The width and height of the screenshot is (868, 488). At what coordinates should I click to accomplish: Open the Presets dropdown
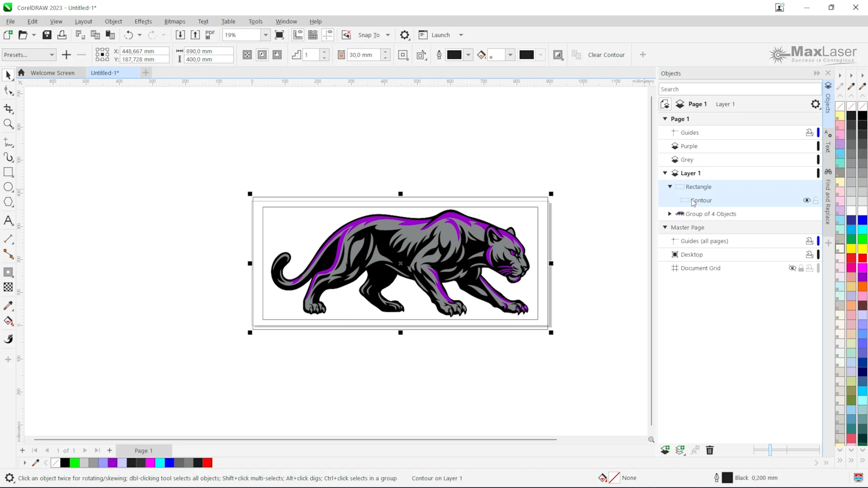29,55
